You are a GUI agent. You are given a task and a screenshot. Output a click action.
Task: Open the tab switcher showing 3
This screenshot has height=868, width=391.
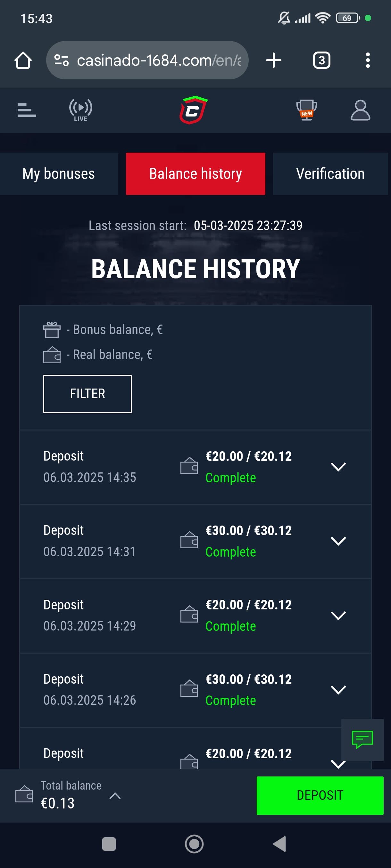[x=321, y=60]
